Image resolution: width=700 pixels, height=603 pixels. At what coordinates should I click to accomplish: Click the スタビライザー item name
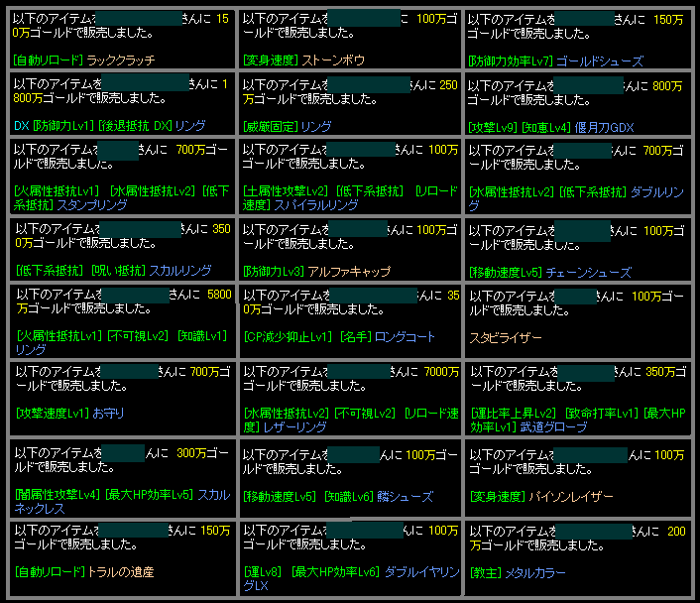[506, 337]
